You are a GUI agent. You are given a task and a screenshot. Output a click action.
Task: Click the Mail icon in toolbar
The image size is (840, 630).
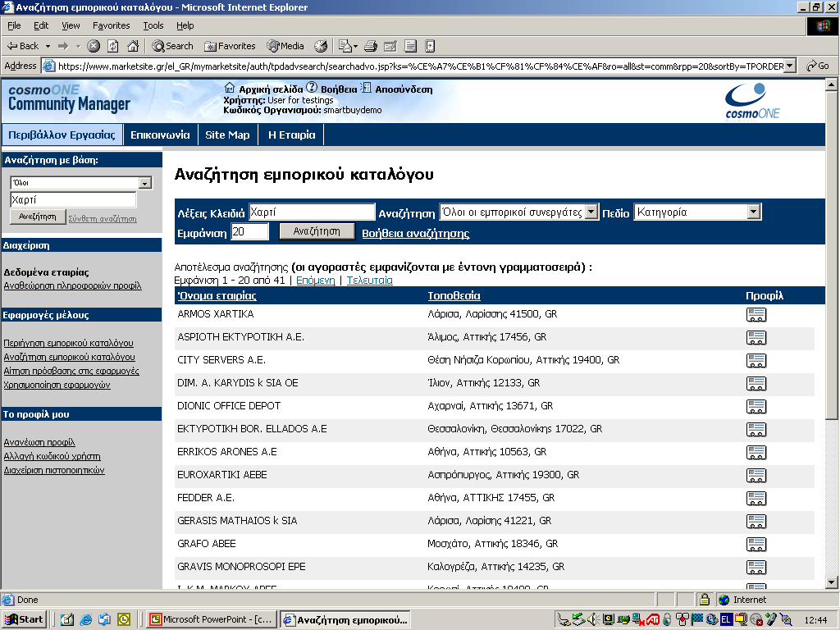click(348, 46)
